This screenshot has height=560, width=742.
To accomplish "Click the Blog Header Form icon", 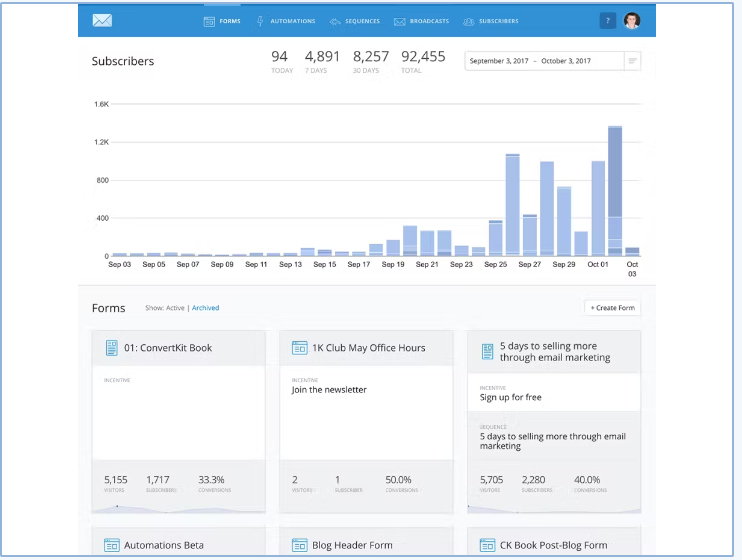I will [x=300, y=545].
